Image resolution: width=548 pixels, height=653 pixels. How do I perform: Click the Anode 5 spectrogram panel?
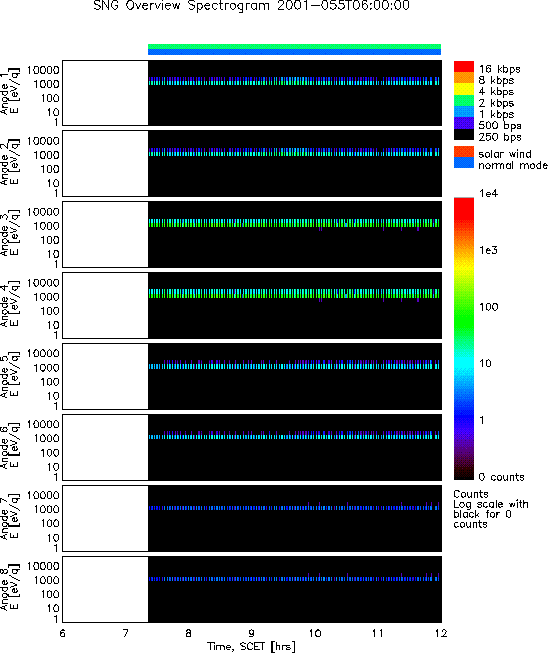(252, 376)
